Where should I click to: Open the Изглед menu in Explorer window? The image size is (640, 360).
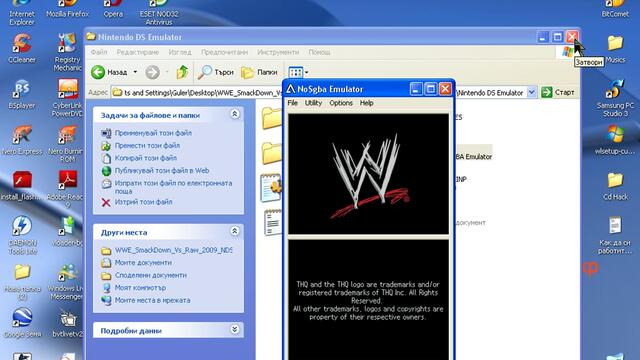(x=180, y=52)
